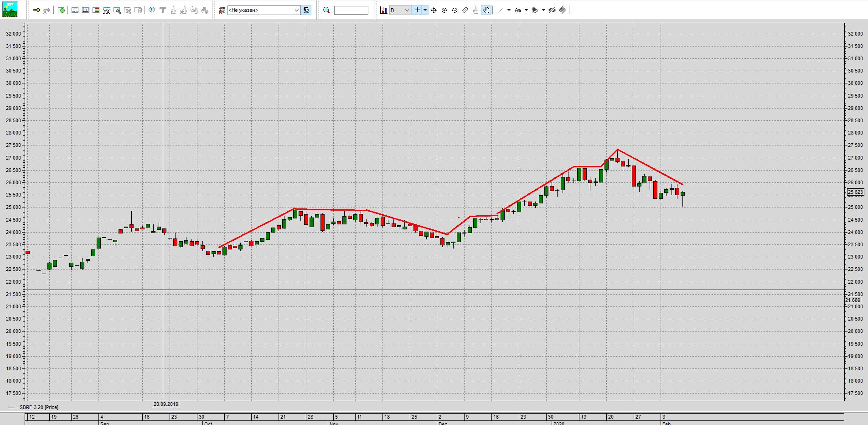Select the four-arrow move chart tool
The width and height of the screenshot is (868, 425).
pyautogui.click(x=434, y=10)
